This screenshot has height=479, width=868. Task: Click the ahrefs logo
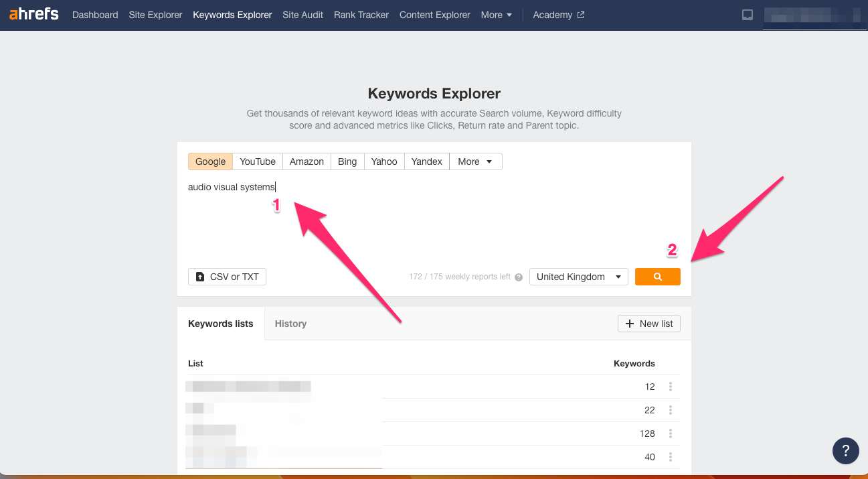34,14
